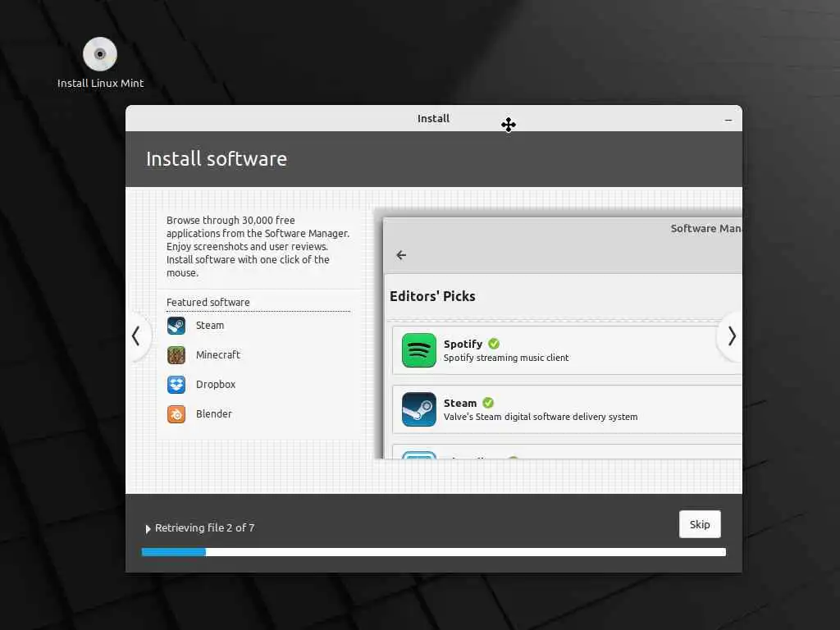Click the green verified badge next to Spotify
840x630 pixels.
[494, 344]
